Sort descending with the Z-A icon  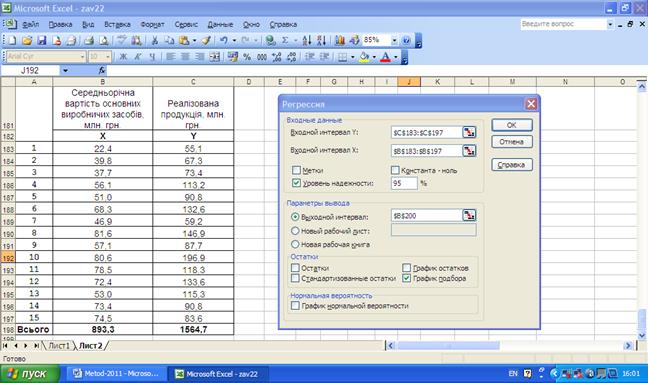[322, 40]
